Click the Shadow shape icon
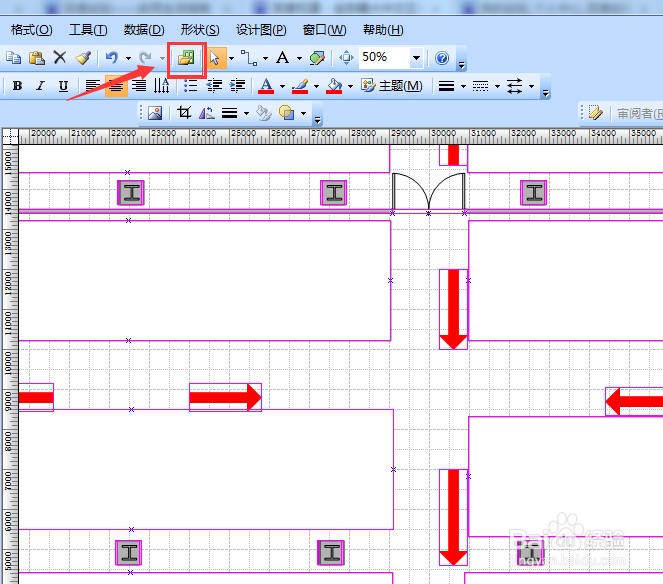Screen dimensions: 663x584 click(x=286, y=112)
